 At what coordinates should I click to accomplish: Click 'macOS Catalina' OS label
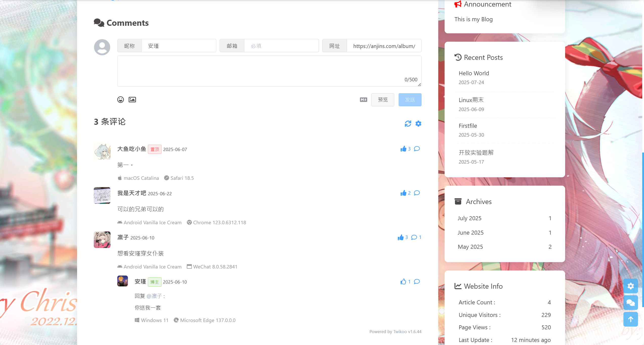[138, 178]
